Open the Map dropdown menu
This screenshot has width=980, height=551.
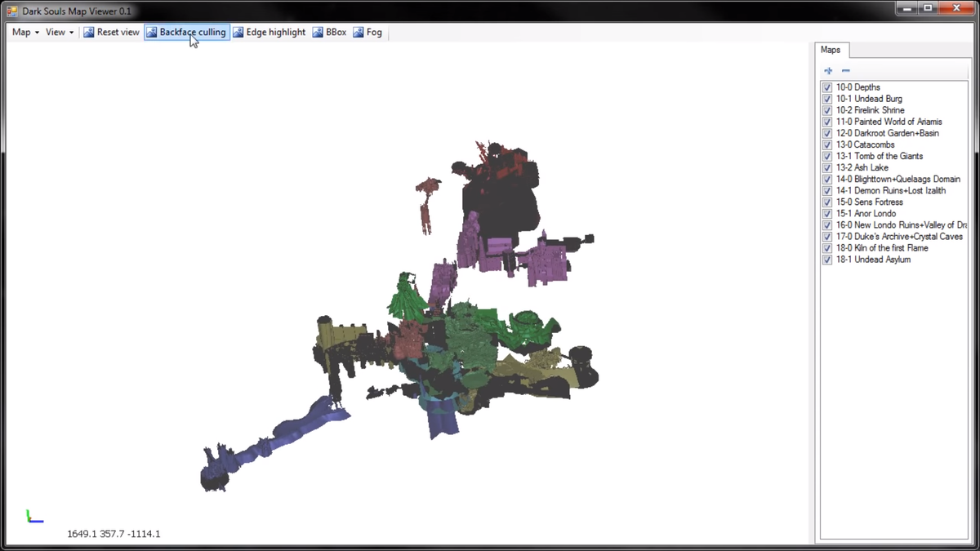point(26,33)
